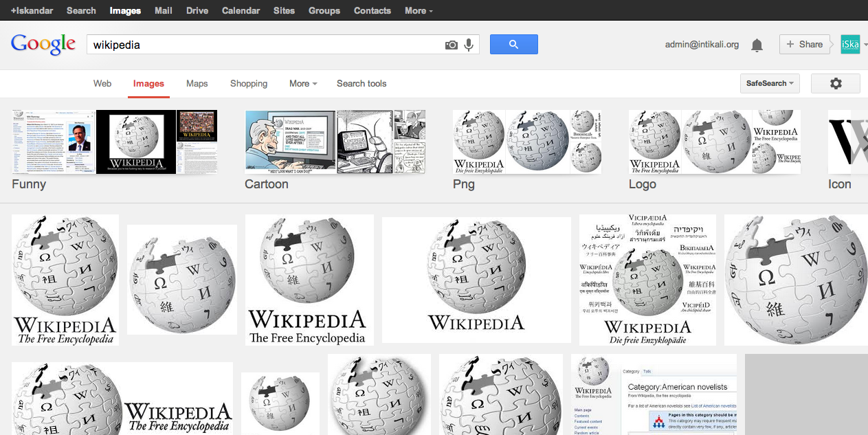This screenshot has height=435, width=868.
Task: Click the Share button
Action: (x=804, y=44)
